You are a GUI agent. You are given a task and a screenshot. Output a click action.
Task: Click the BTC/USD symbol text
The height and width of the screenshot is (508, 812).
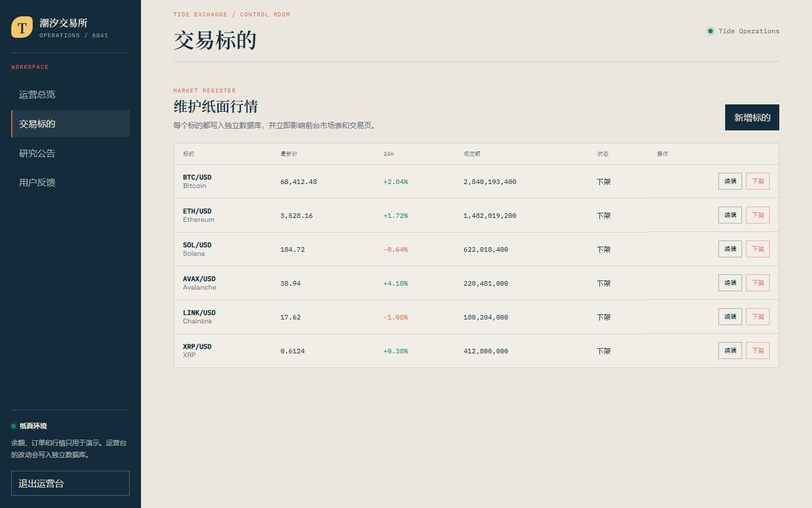click(x=197, y=177)
